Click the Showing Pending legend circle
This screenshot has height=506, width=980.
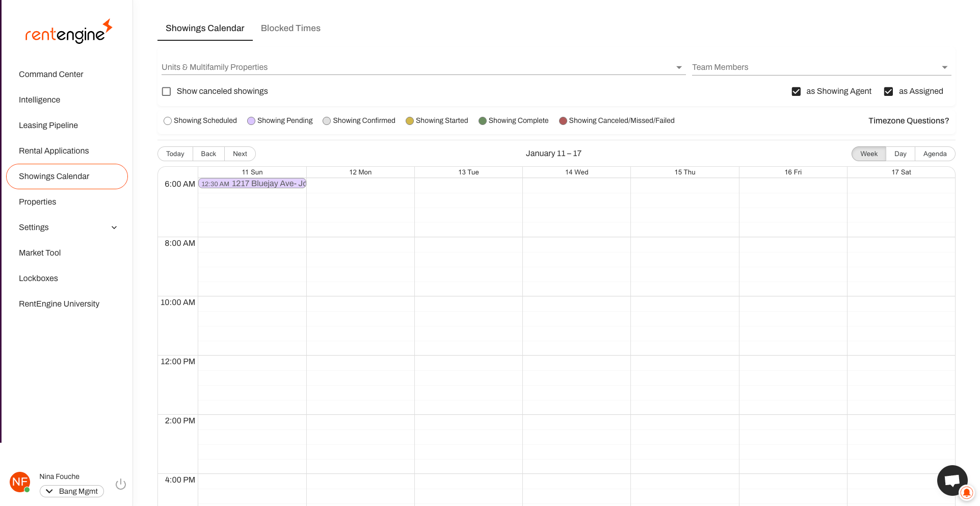click(251, 121)
